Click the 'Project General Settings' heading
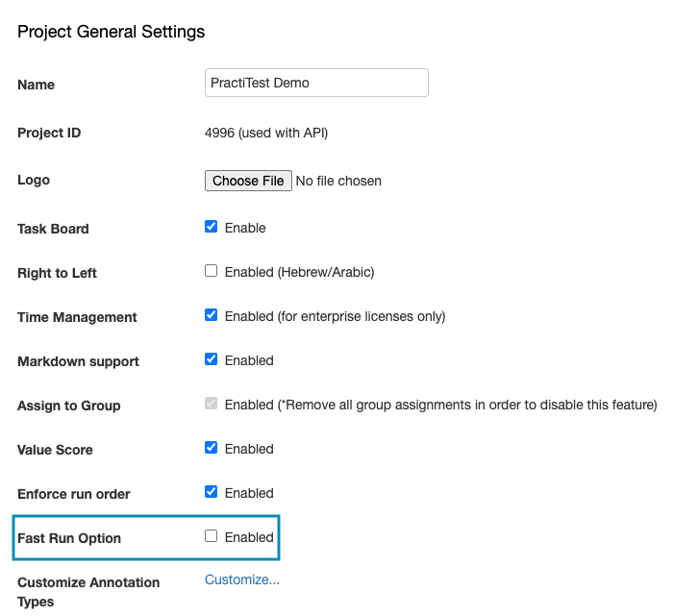 (112, 32)
